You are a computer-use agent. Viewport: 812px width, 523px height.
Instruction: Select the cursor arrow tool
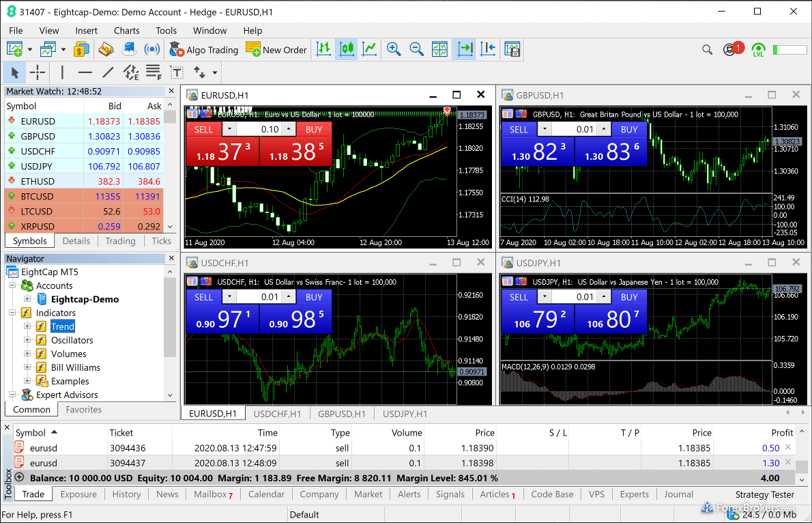click(14, 72)
